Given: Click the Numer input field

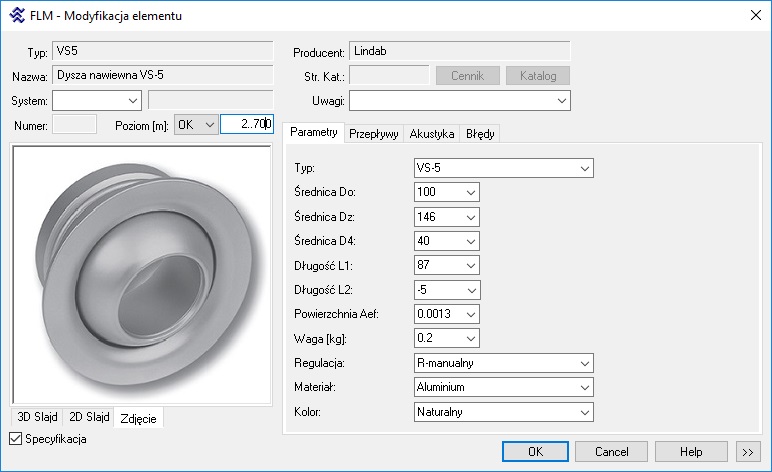Looking at the screenshot, I should pyautogui.click(x=74, y=124).
